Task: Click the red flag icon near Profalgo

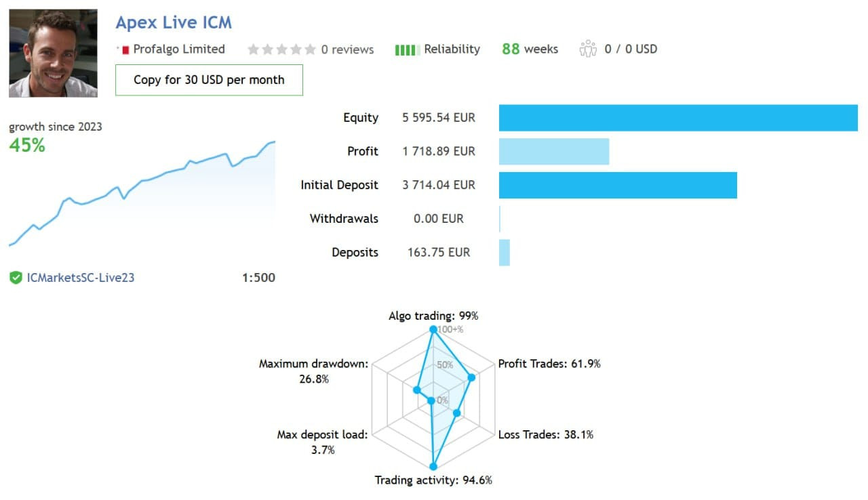Action: tap(125, 49)
